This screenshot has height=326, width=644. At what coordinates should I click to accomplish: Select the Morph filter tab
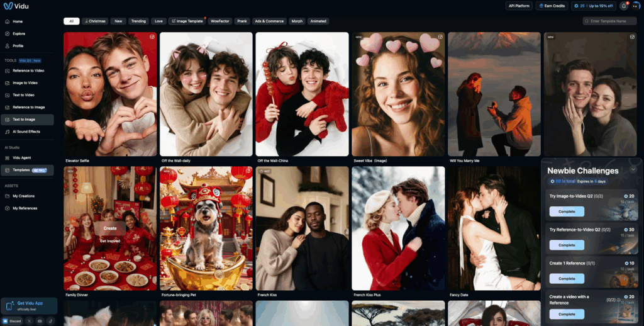point(297,21)
